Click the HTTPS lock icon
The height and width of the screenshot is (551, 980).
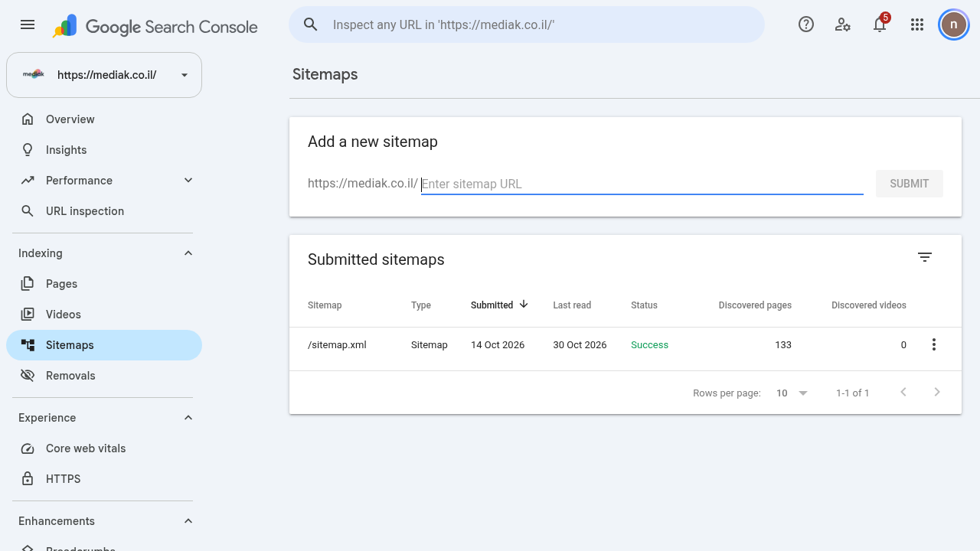(x=28, y=479)
